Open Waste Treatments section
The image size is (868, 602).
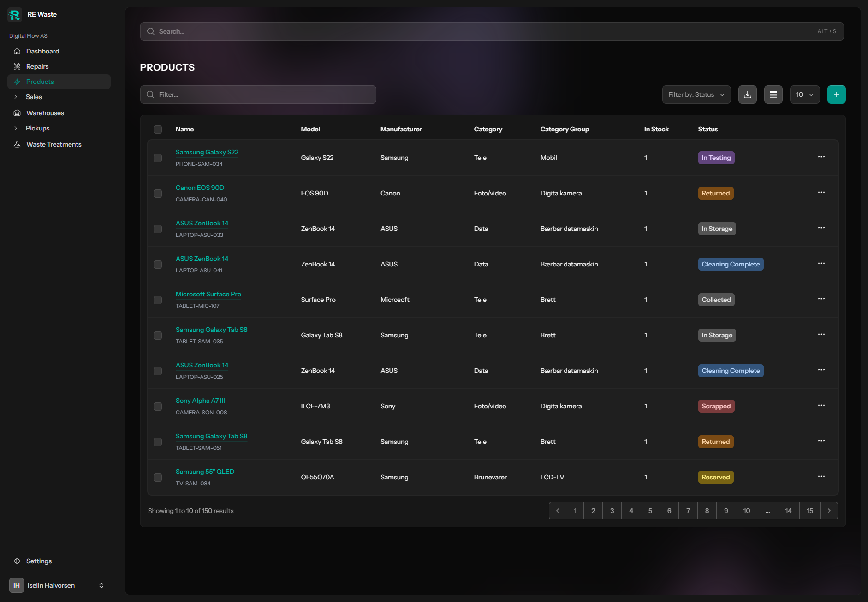[x=59, y=144]
